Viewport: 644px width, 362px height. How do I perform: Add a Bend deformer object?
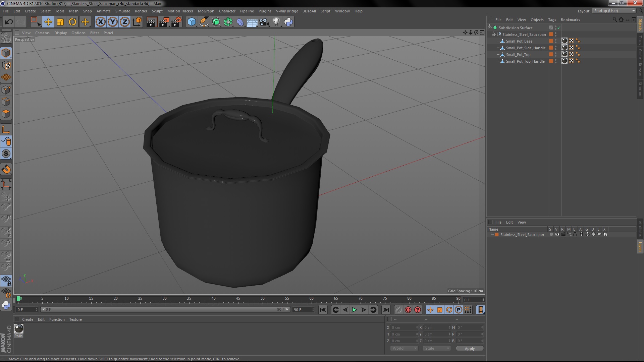(x=240, y=22)
